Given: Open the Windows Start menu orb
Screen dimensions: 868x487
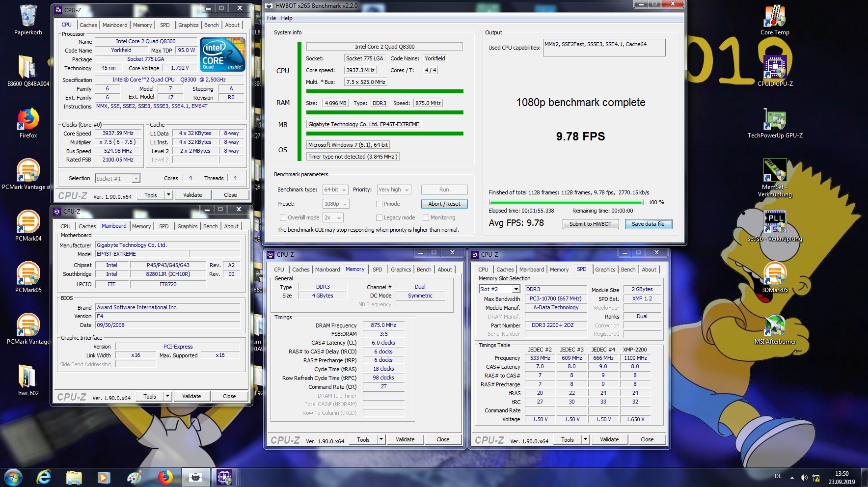Looking at the screenshot, I should tap(13, 477).
